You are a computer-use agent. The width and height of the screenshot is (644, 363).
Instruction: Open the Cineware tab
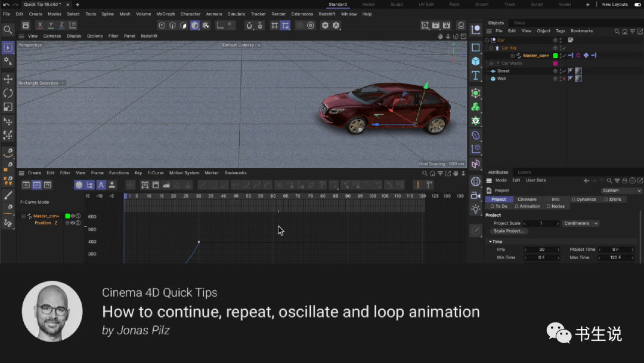point(527,199)
